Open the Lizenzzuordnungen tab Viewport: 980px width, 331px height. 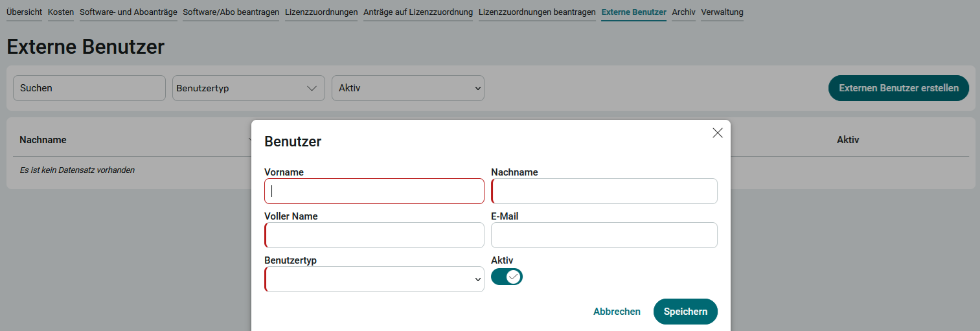pyautogui.click(x=321, y=12)
